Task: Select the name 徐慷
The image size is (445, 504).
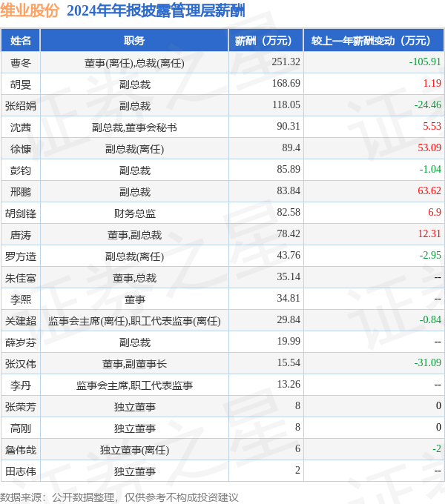Action: (x=21, y=149)
